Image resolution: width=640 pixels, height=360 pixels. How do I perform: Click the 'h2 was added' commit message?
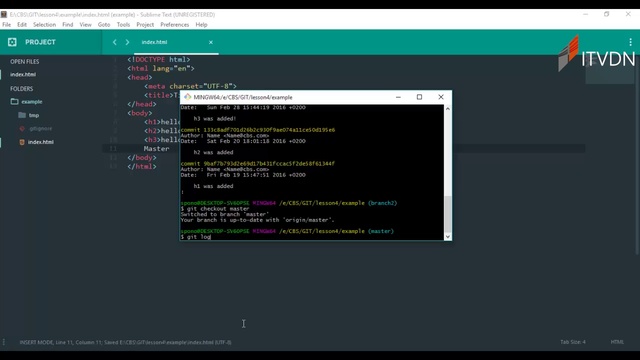(213, 152)
